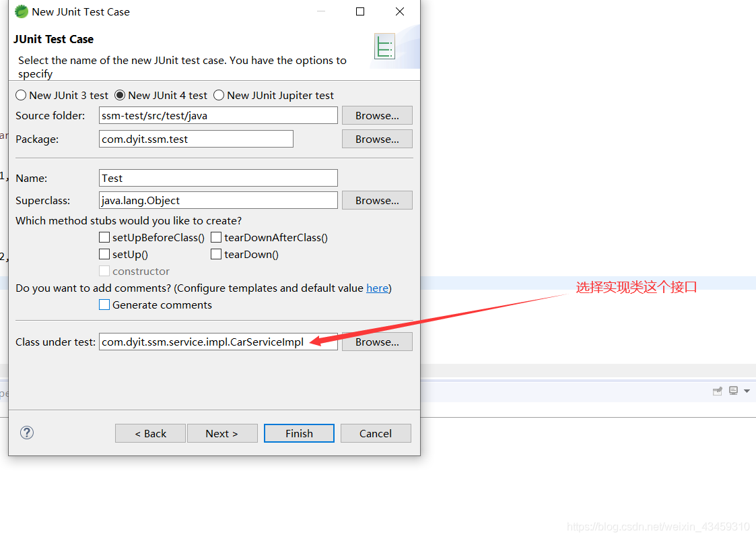The image size is (756, 539).
Task: Cancel the New JUnit Test Case dialog
Action: 376,433
